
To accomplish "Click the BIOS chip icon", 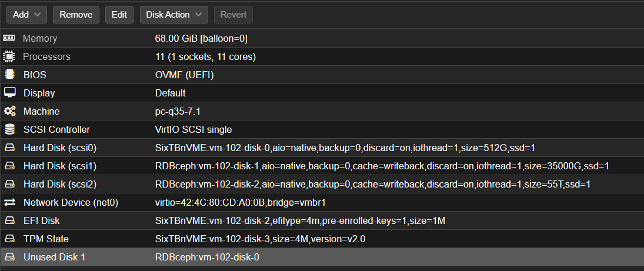I will (9, 75).
